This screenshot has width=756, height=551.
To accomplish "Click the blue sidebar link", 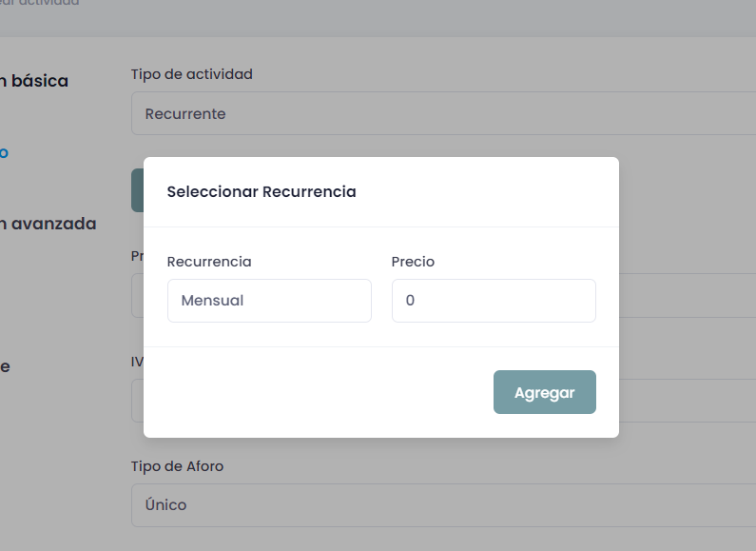I will coord(4,152).
